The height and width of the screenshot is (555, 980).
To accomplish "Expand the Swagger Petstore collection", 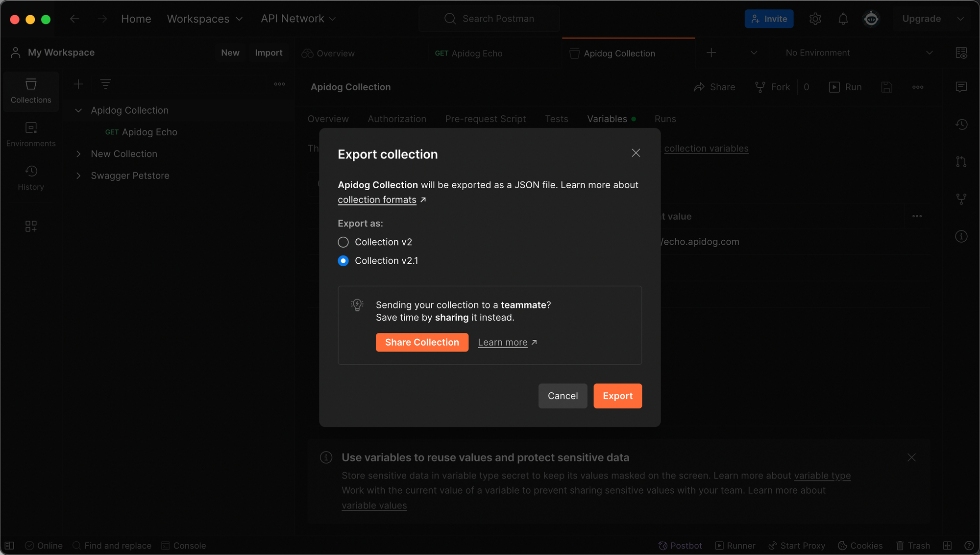I will click(78, 176).
